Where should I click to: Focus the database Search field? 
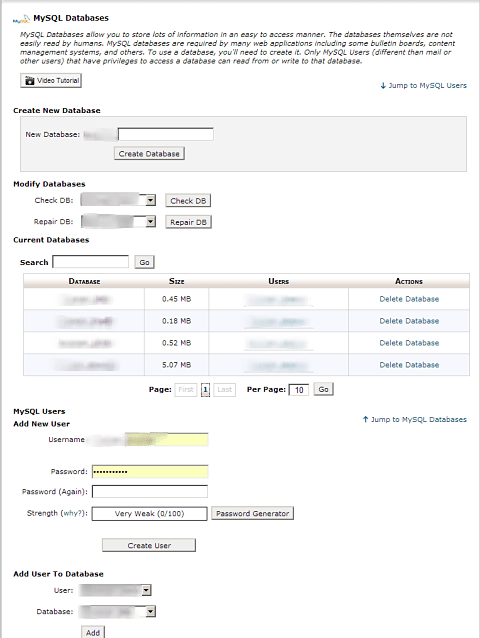point(91,262)
